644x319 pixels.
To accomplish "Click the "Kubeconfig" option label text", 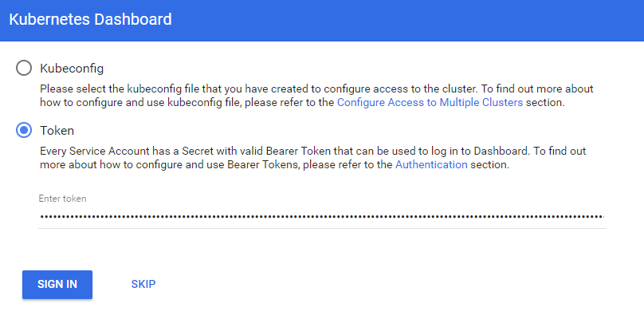I will 72,68.
